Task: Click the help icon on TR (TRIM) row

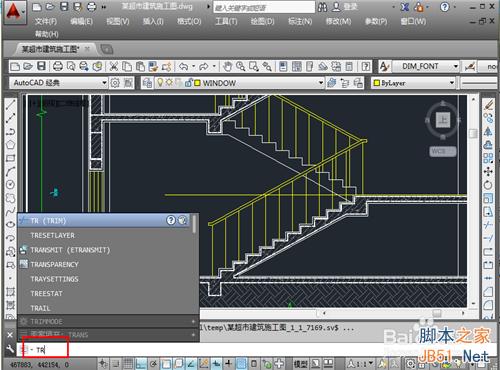Action: 171,220
